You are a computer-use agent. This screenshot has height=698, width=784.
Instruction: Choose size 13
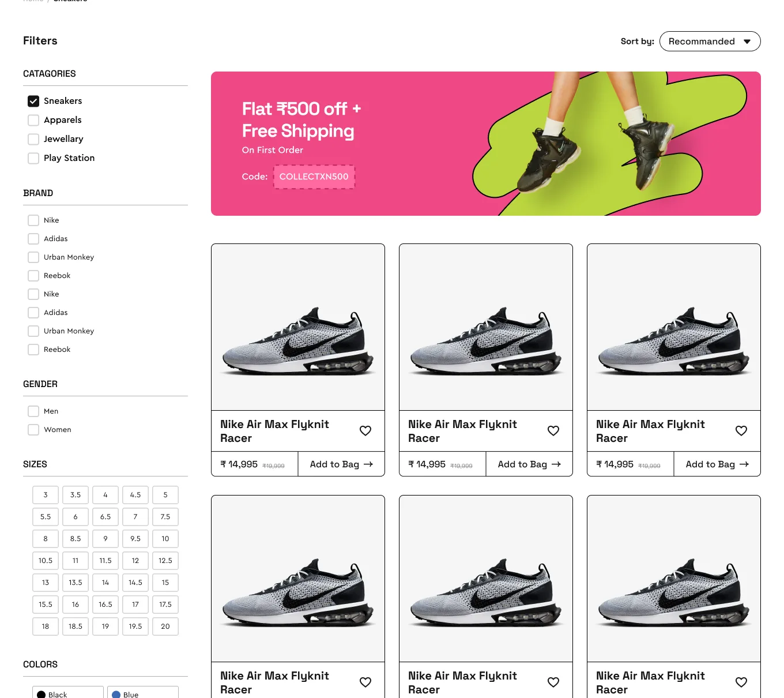46,583
